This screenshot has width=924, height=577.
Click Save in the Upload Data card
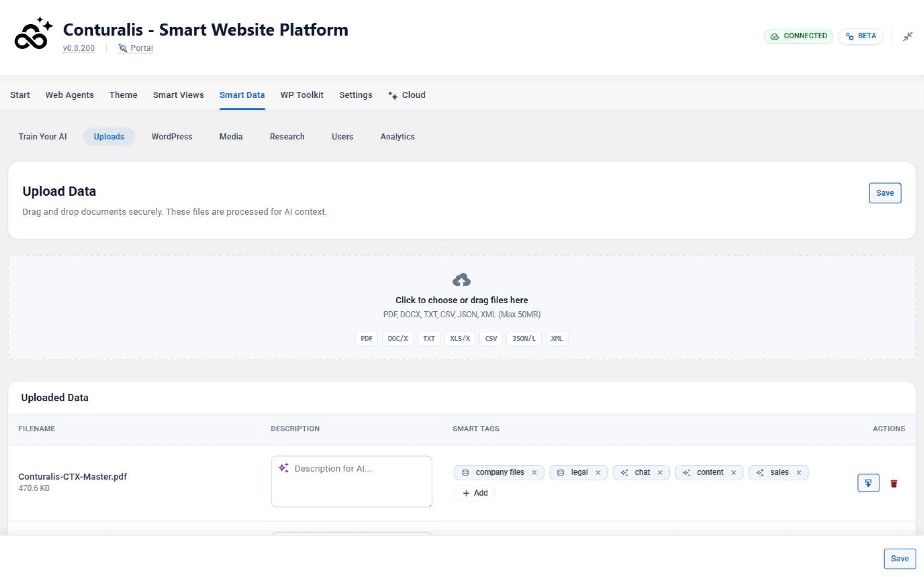885,193
